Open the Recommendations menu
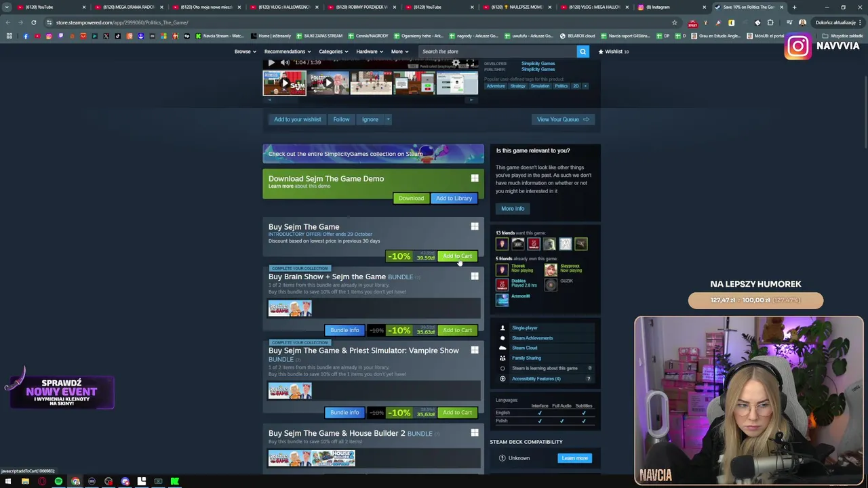This screenshot has width=868, height=488. pos(288,52)
